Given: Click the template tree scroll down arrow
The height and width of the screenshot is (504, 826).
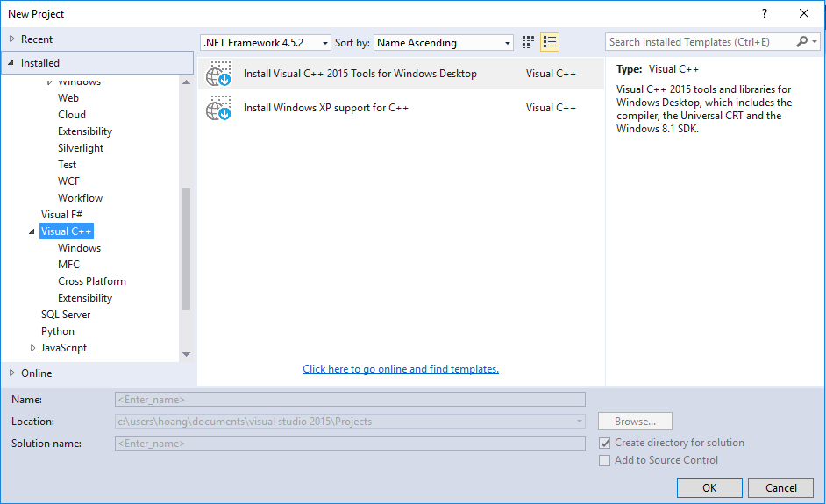Looking at the screenshot, I should pyautogui.click(x=186, y=354).
